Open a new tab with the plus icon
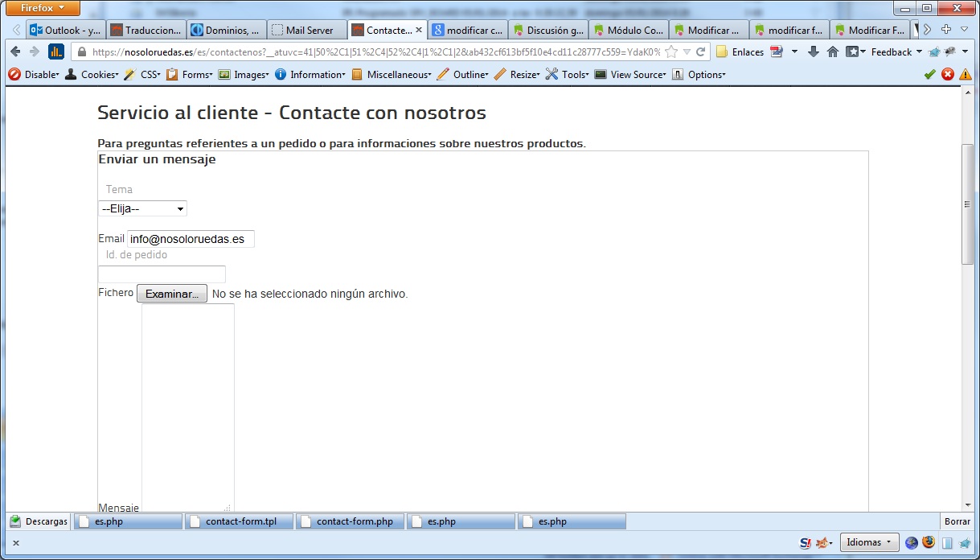This screenshot has height=560, width=980. 946,29
